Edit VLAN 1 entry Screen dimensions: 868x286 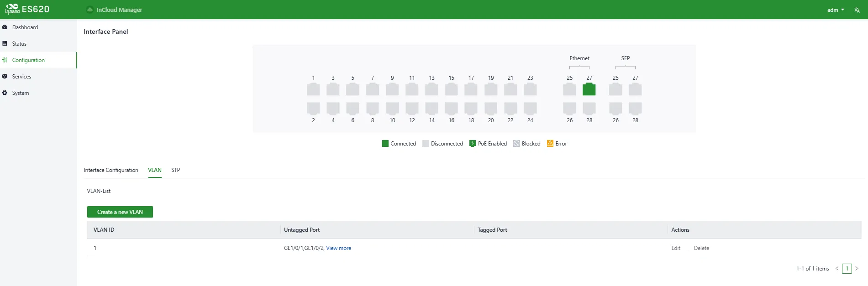[676, 248]
